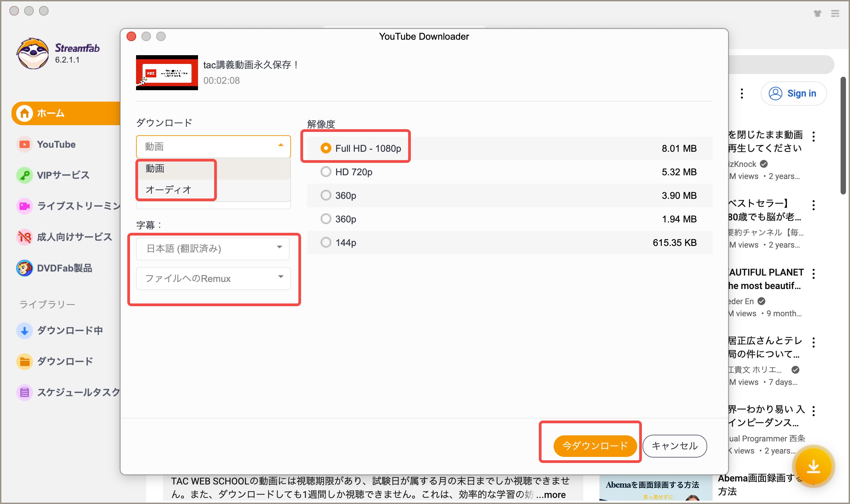Click the キャンセル button

coord(674,445)
